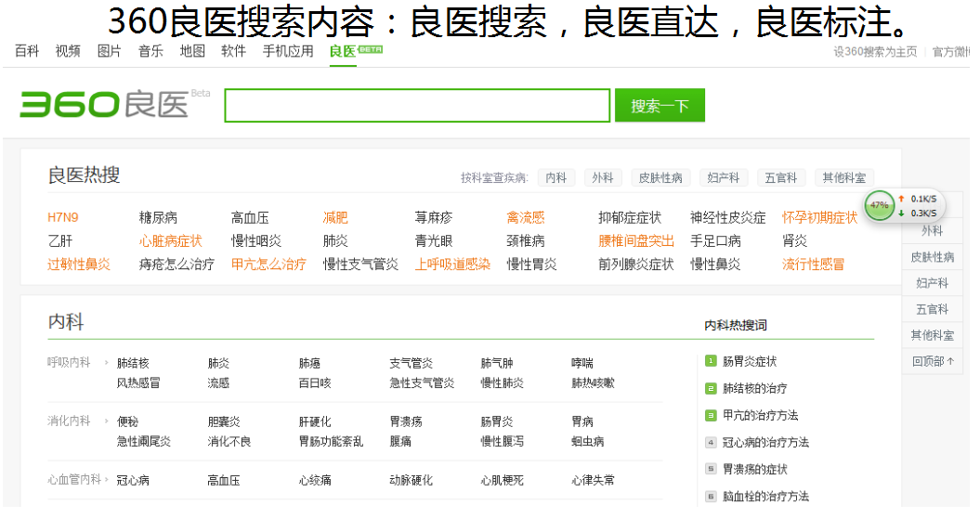Open hot search 腰椎间盘突出

click(x=636, y=241)
